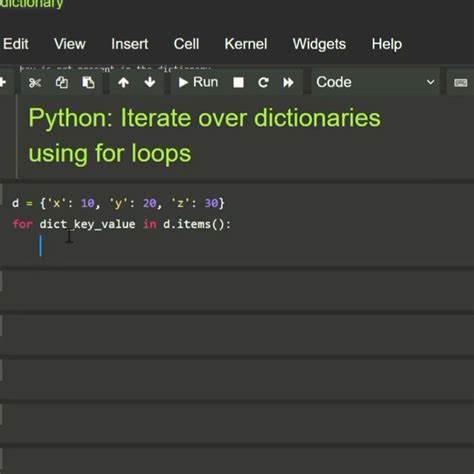The width and height of the screenshot is (474, 474).
Task: Insert a cell below with the plus icon
Action: pyautogui.click(x=3, y=82)
